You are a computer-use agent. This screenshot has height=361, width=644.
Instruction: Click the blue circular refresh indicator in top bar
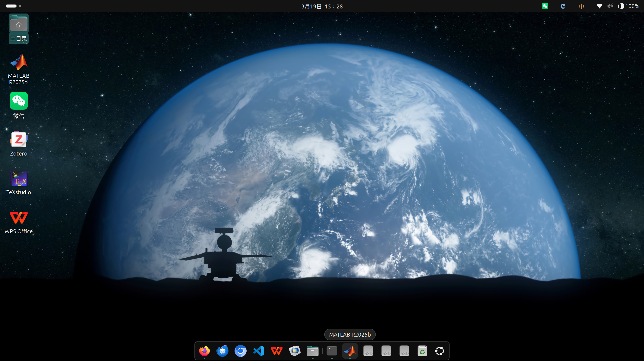click(563, 6)
